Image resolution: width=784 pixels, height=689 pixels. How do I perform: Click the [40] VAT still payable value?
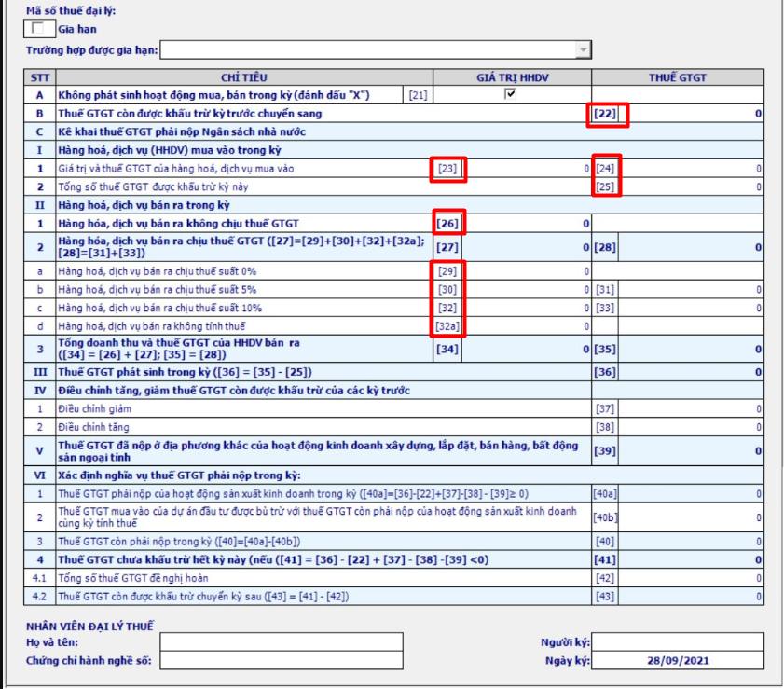point(692,542)
